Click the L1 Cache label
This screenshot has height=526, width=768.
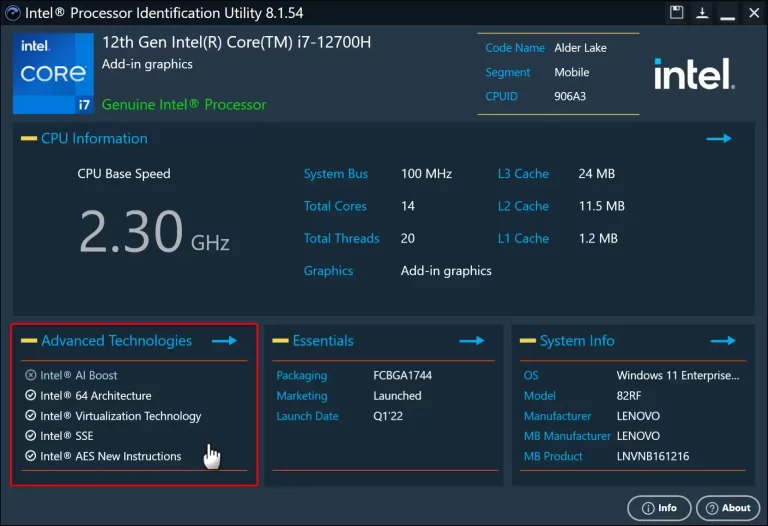click(x=523, y=239)
